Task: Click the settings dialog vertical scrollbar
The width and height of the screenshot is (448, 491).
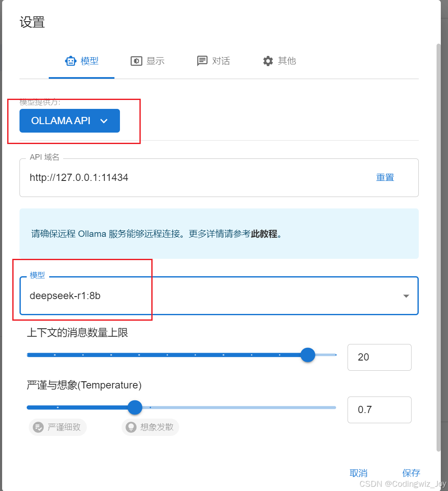Action: [439, 247]
